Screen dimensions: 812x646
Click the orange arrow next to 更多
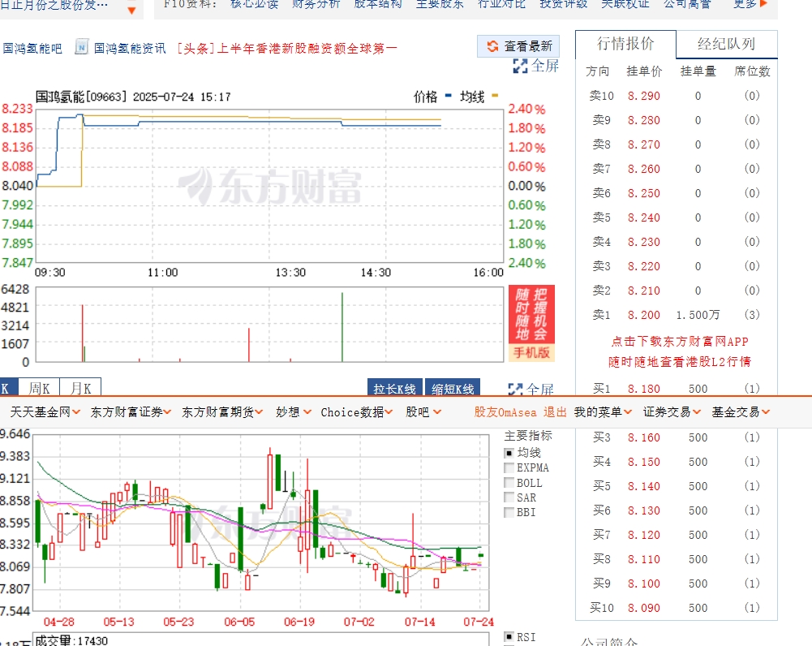click(763, 4)
